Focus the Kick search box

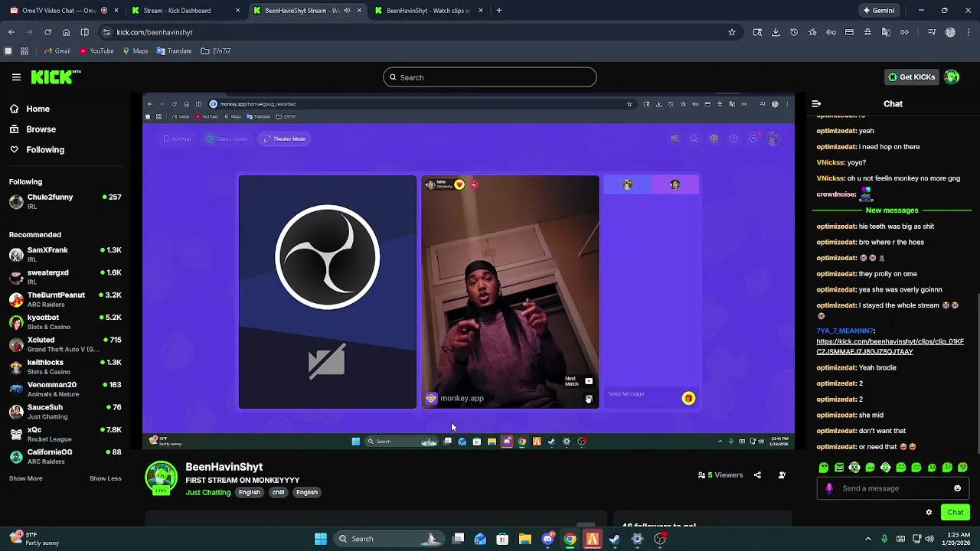(490, 77)
